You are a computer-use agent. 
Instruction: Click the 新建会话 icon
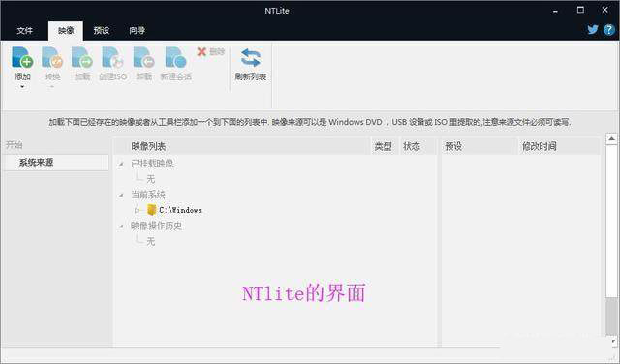pos(176,58)
